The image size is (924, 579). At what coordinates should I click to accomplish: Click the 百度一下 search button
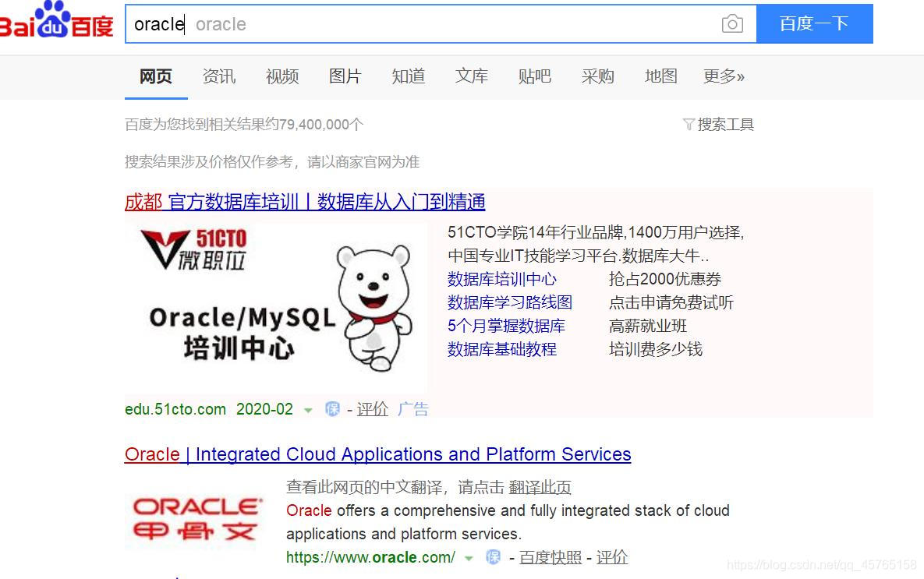tap(814, 23)
